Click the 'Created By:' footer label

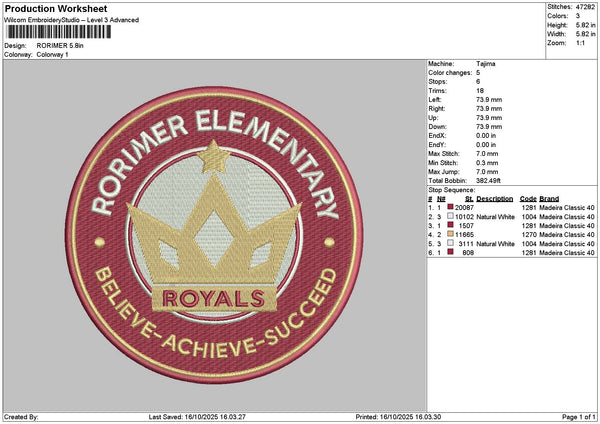[21, 417]
